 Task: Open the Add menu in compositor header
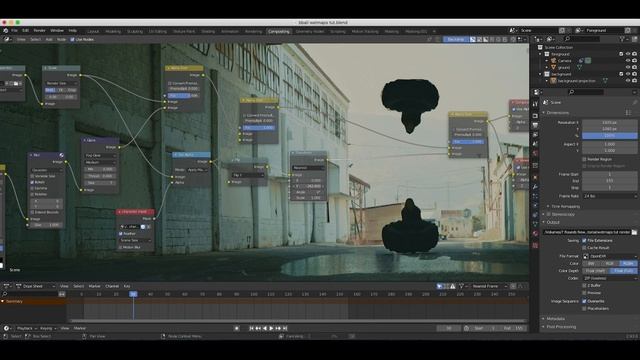point(49,40)
